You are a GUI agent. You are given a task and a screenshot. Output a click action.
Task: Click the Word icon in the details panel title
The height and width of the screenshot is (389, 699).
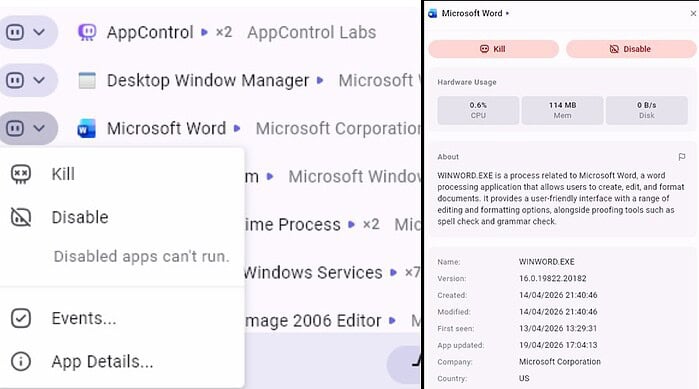pos(432,14)
